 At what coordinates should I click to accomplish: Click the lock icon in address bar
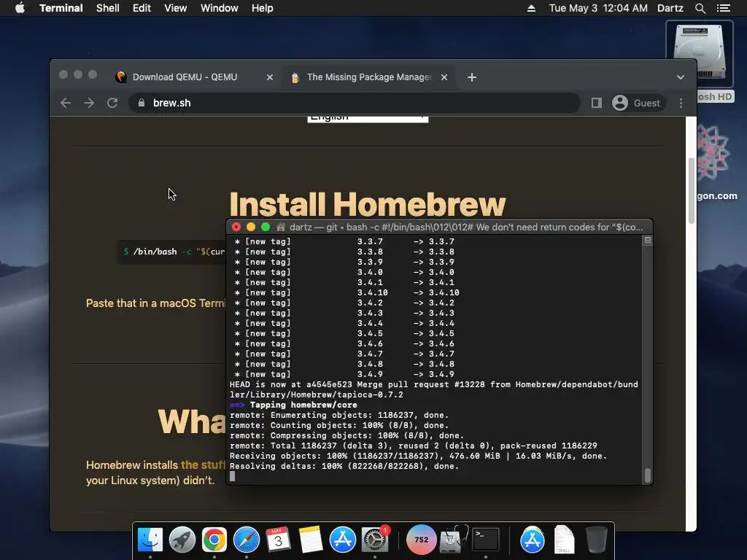point(141,103)
